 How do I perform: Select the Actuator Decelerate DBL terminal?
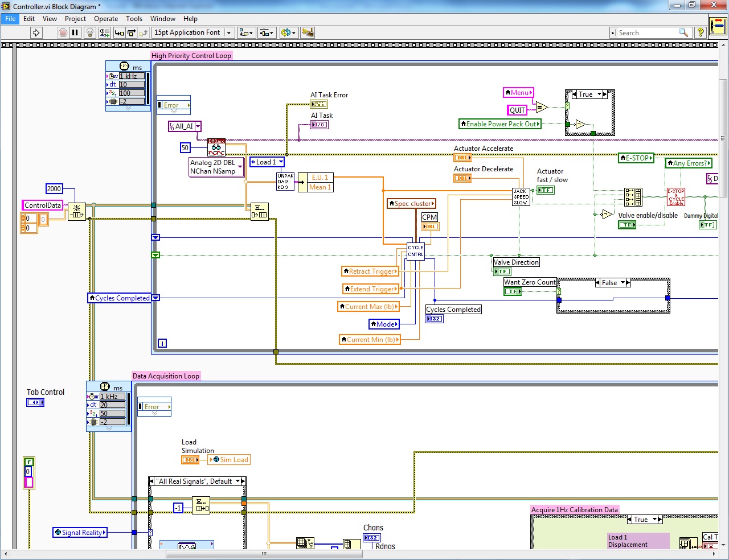click(x=462, y=178)
